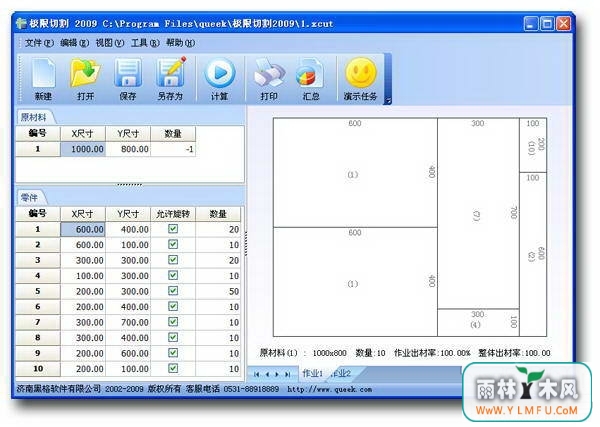Go to last job navigation arrow
This screenshot has width=600, height=427.
(287, 374)
